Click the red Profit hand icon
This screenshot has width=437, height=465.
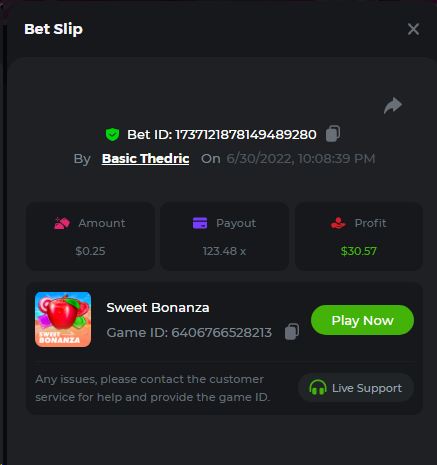(338, 223)
